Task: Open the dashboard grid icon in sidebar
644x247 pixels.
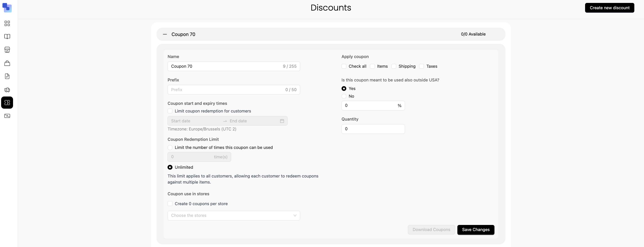Action: point(7,23)
